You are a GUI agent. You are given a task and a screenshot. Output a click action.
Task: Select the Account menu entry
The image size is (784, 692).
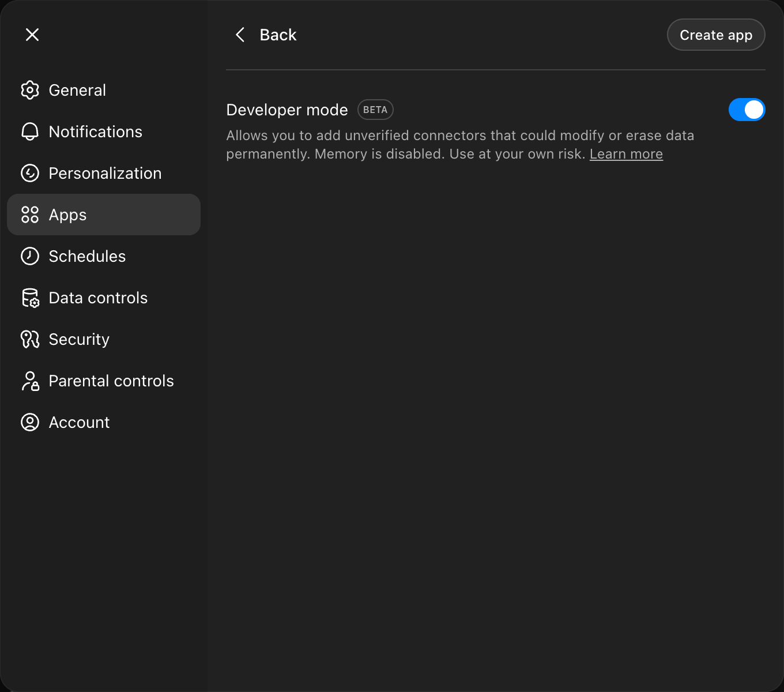coord(79,422)
